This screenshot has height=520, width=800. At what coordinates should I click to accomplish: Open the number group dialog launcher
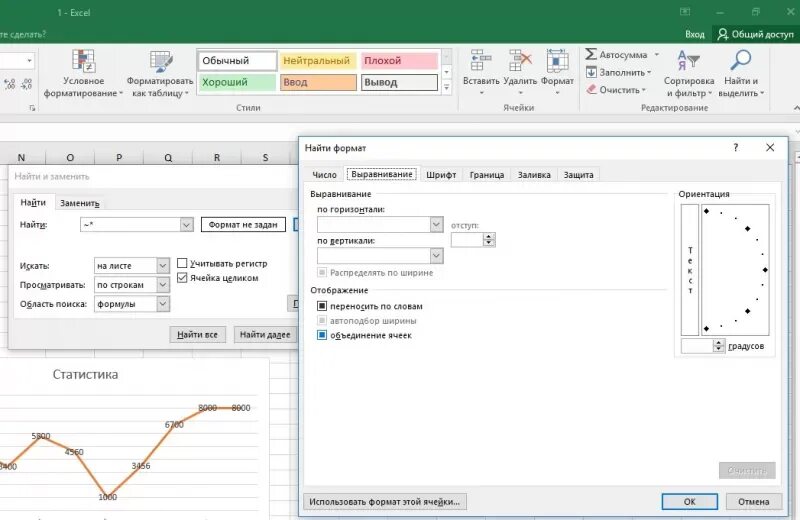tap(32, 108)
